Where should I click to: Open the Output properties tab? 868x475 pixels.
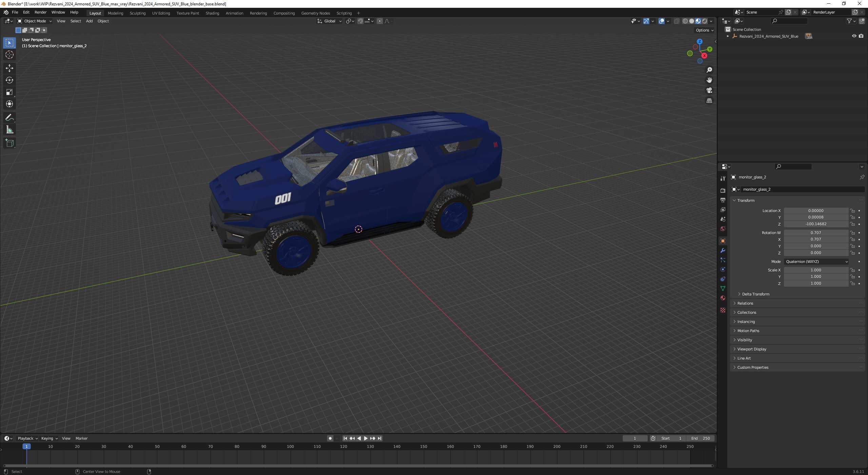point(723,200)
